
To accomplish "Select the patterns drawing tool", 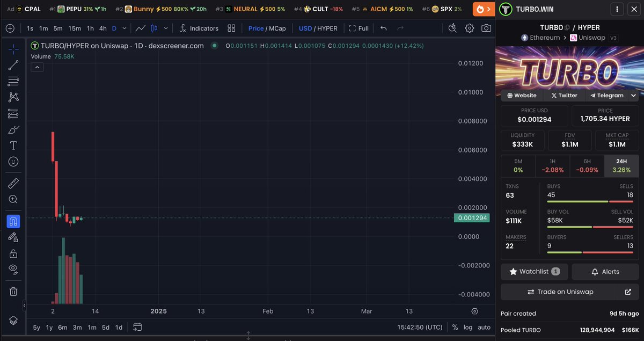I will coord(13,97).
